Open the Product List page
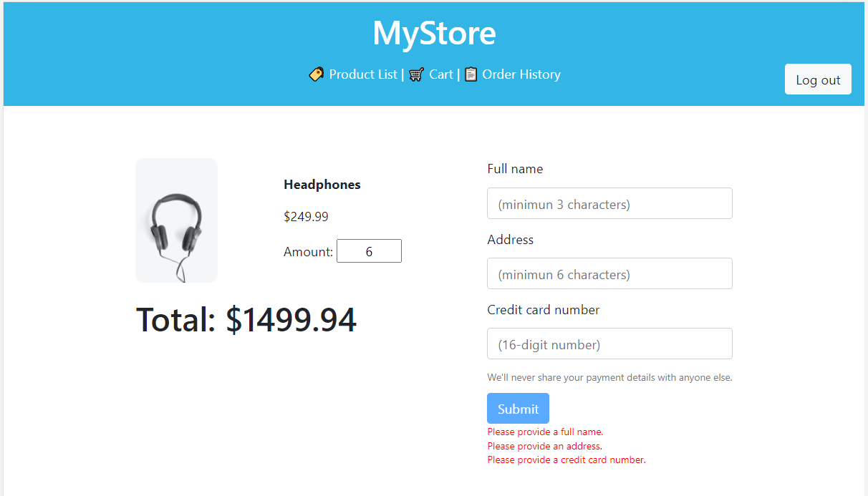 click(363, 74)
